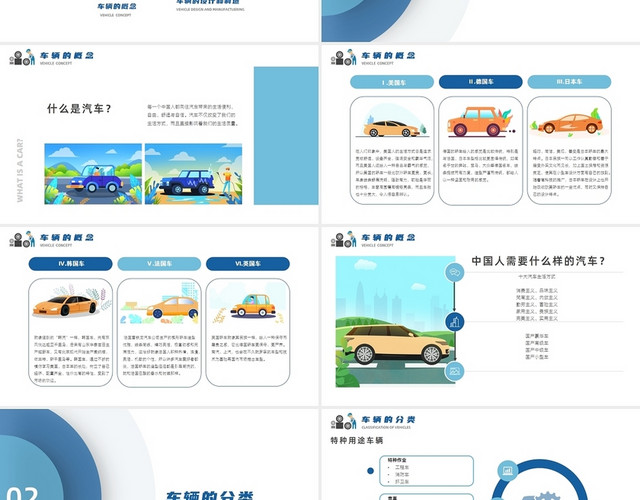Select the II.德国车 pill label
Screen dimensions: 640x500
tap(480, 82)
